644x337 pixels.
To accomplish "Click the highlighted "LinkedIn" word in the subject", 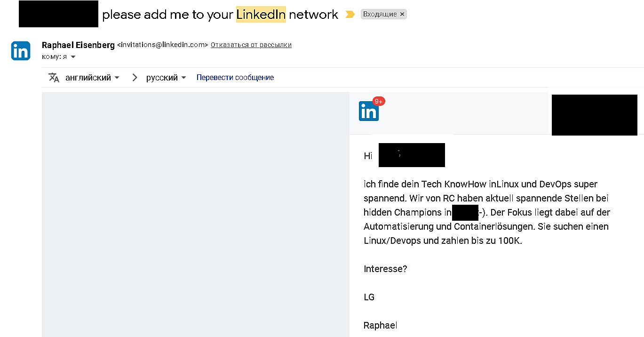I will click(261, 15).
